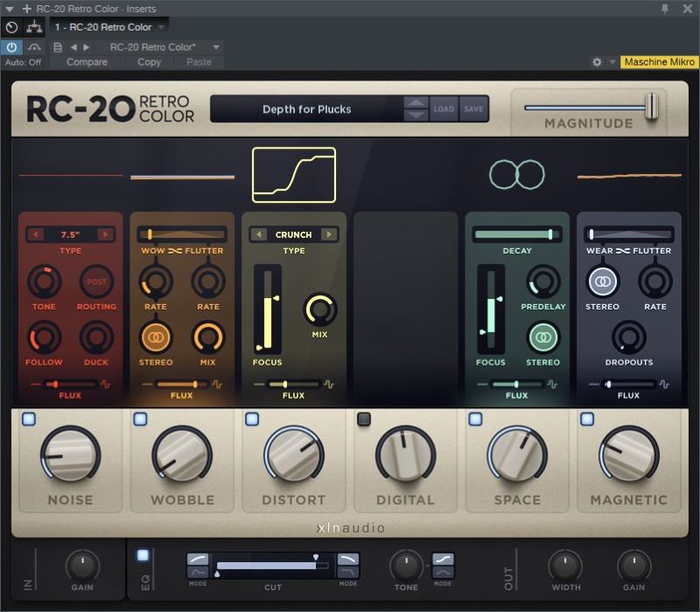Disable the MAGNETIC module power toggle
Screen dimensions: 700x612
[587, 419]
